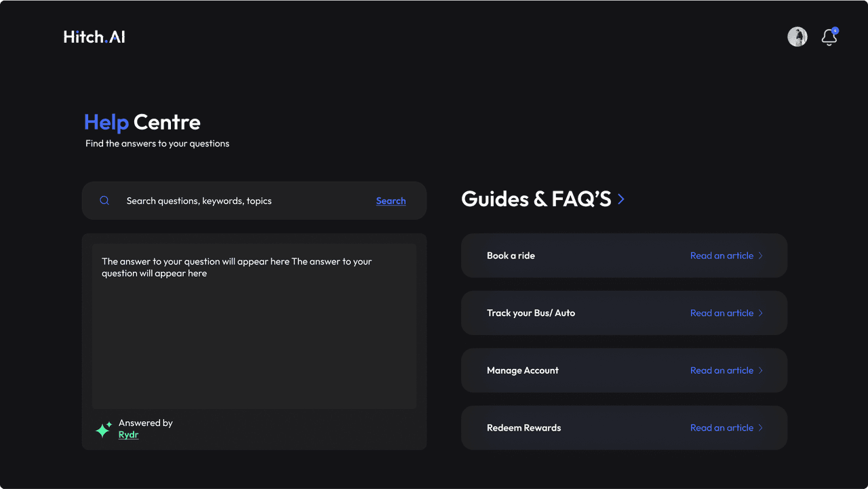Expand Guides & FAQ'S with its chevron
This screenshot has height=489, width=868.
click(621, 199)
